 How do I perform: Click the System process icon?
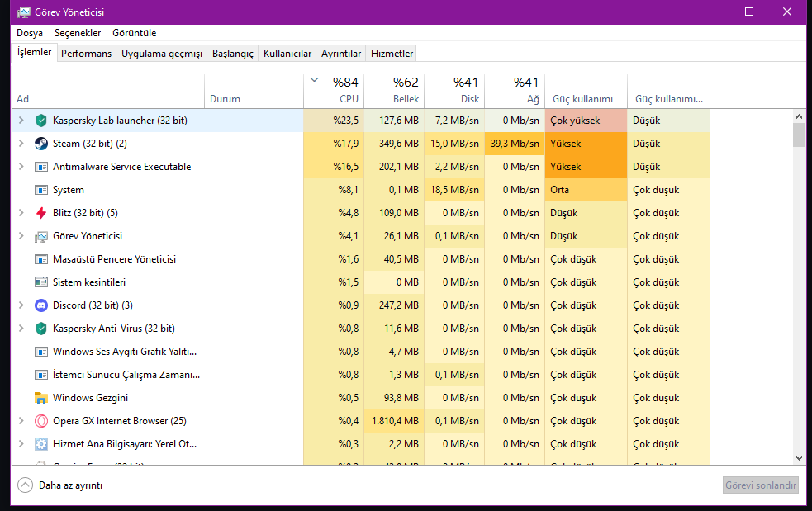coord(41,190)
